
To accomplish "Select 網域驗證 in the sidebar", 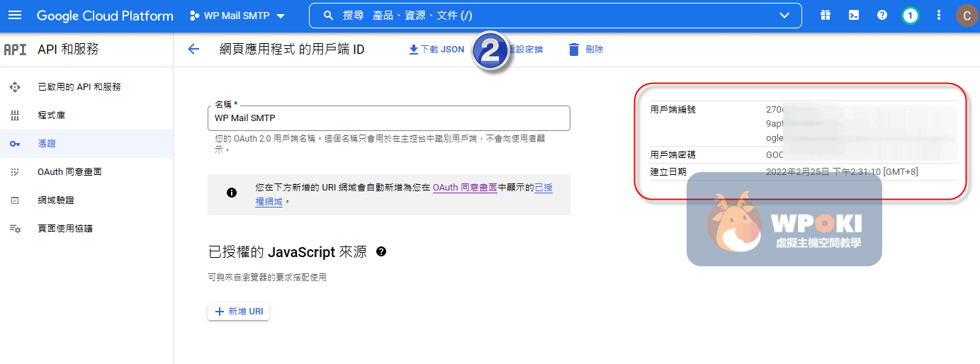I will point(55,200).
